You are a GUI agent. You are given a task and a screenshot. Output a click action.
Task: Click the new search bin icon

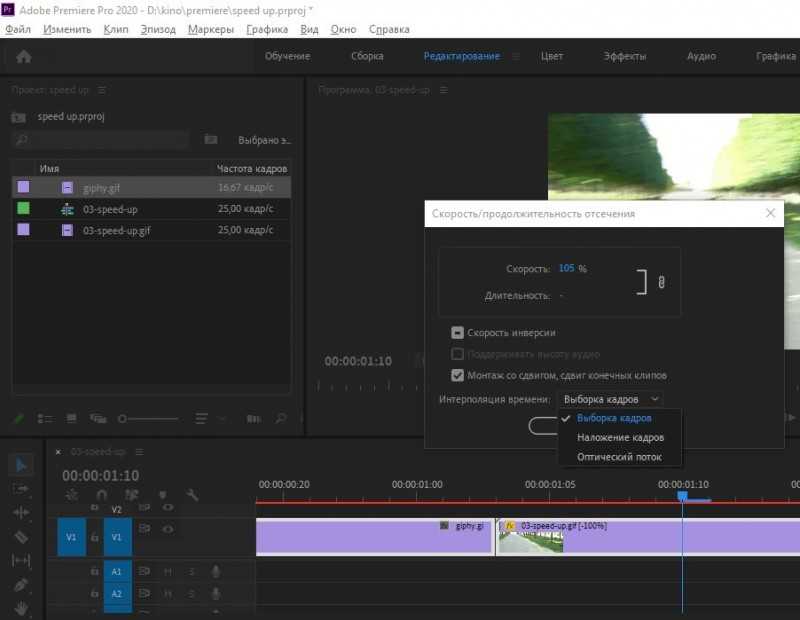pos(211,139)
